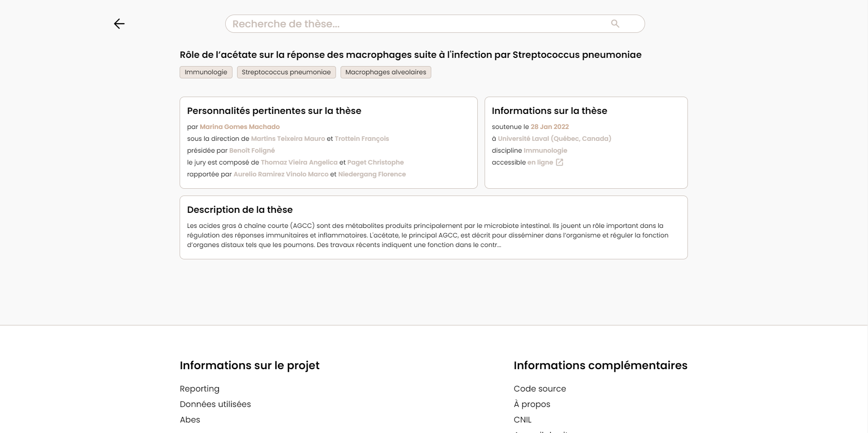Click the 28 Jan 2022 defense date
868x433 pixels.
click(x=549, y=127)
